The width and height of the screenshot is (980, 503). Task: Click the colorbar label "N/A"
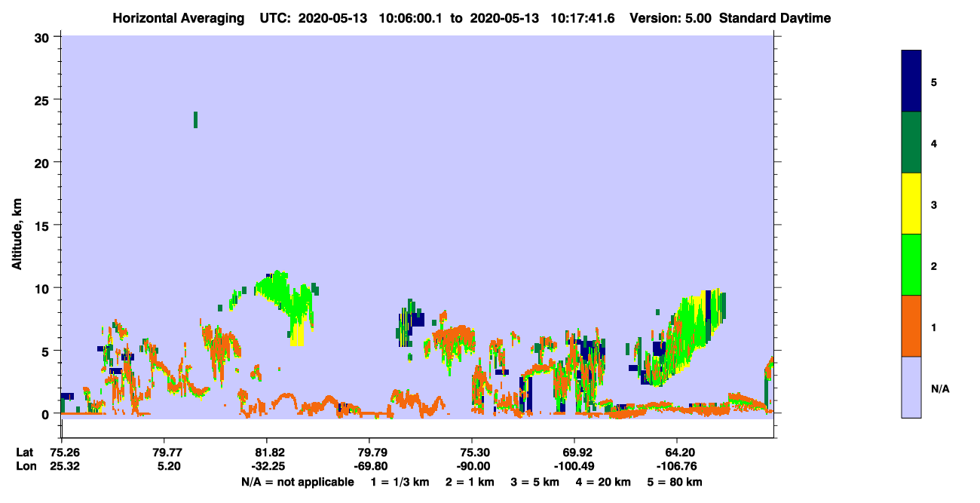click(x=940, y=388)
